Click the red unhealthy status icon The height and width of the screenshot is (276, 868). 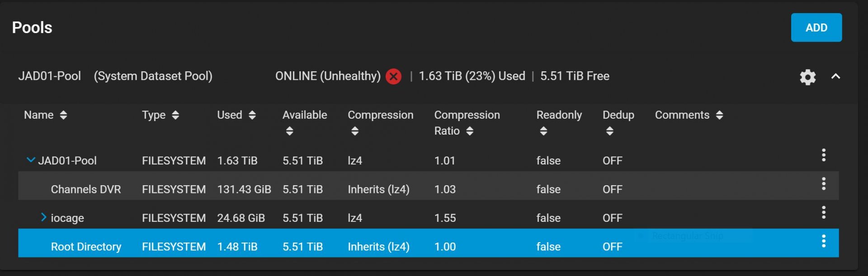click(x=393, y=76)
